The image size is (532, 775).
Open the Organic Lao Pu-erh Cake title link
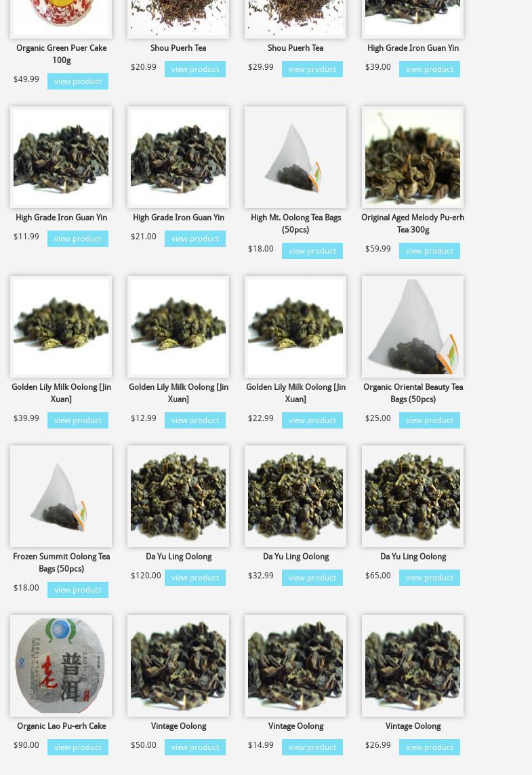(61, 726)
